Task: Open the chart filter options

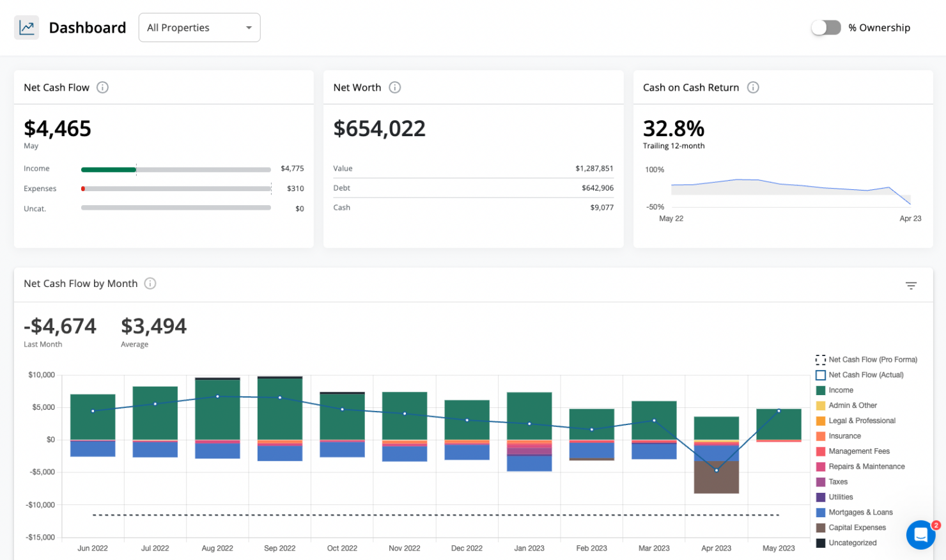Action: (x=910, y=286)
